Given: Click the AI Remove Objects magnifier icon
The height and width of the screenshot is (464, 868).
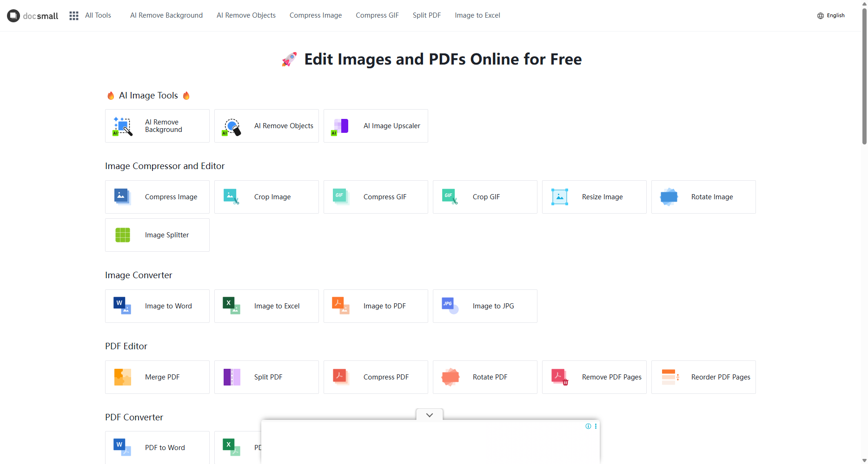Looking at the screenshot, I should coord(232,126).
